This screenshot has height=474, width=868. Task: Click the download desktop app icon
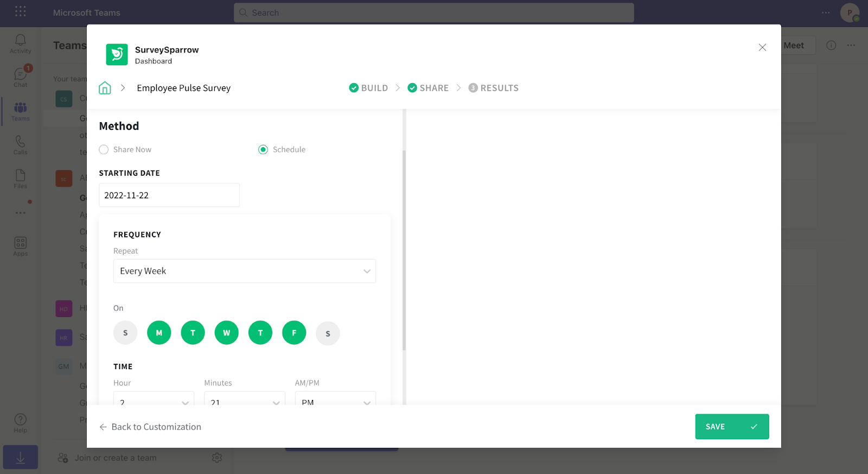tap(21, 458)
